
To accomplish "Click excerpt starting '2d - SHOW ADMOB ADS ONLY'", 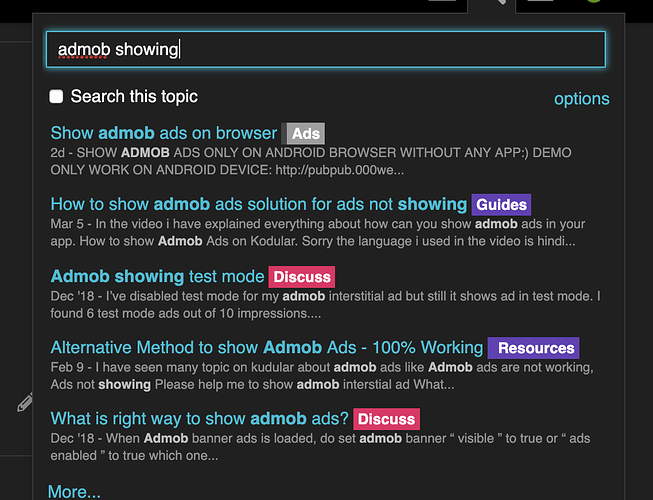I will (311, 161).
